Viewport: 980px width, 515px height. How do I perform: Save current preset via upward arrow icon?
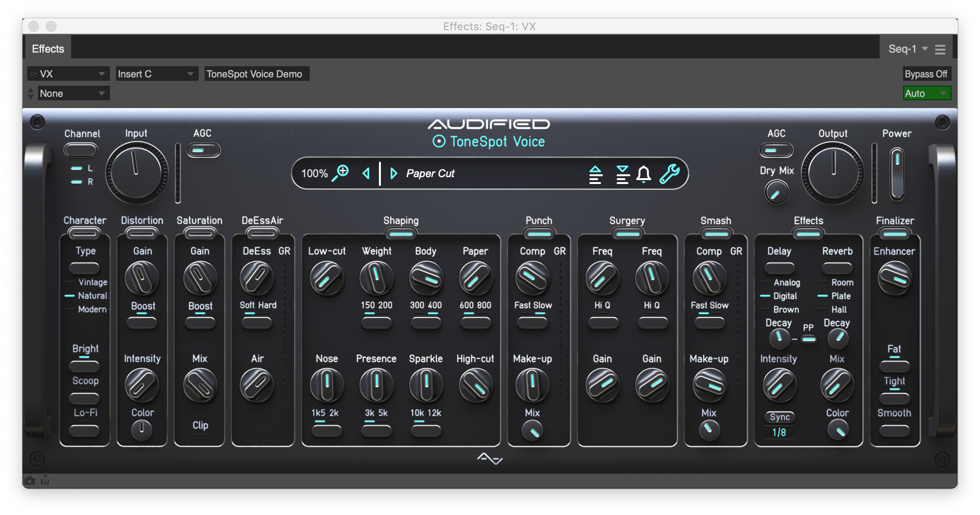tap(596, 173)
